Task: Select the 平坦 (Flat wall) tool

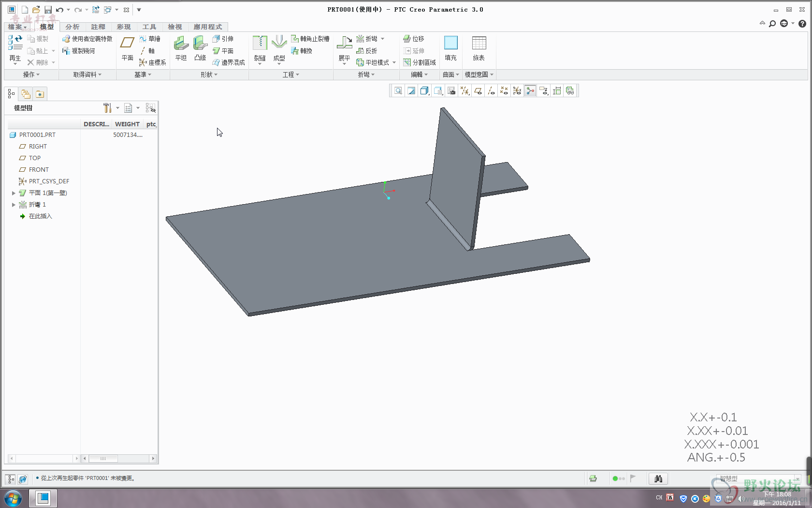Action: pyautogui.click(x=181, y=49)
